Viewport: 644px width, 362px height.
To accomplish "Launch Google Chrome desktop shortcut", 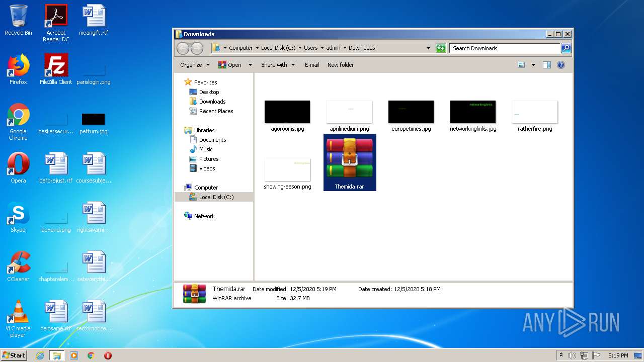I will click(18, 122).
